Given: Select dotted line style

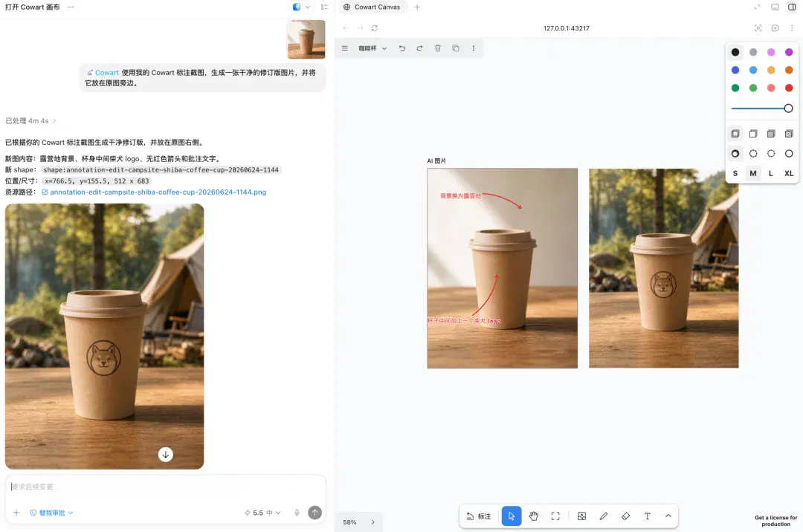Looking at the screenshot, I should (x=771, y=154).
